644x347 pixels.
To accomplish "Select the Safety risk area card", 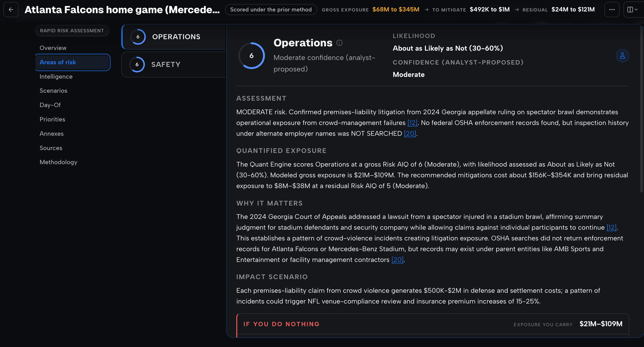I will (x=174, y=65).
